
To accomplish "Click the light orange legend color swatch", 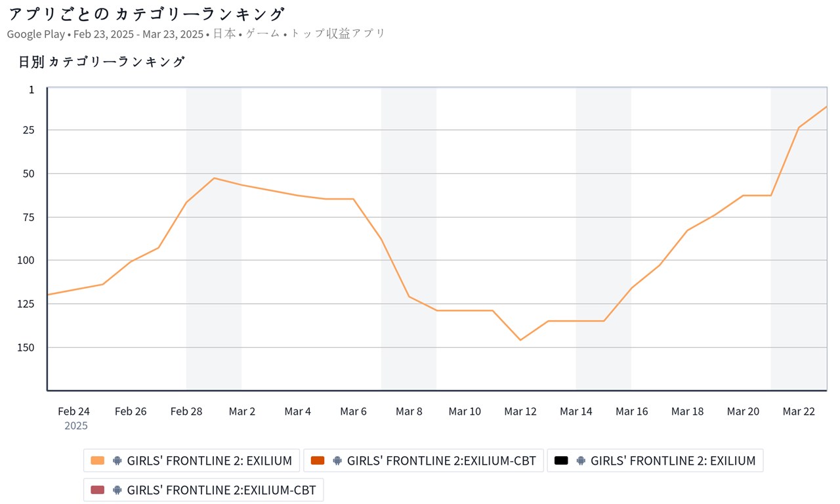I will pyautogui.click(x=98, y=461).
